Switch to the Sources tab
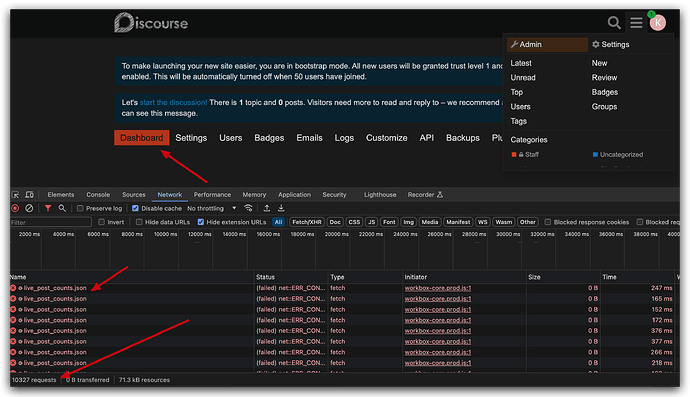This screenshot has width=690, height=397. 134,195
